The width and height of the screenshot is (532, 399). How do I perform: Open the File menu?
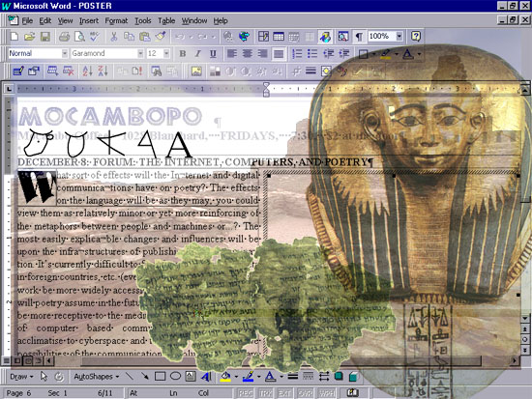pos(27,21)
